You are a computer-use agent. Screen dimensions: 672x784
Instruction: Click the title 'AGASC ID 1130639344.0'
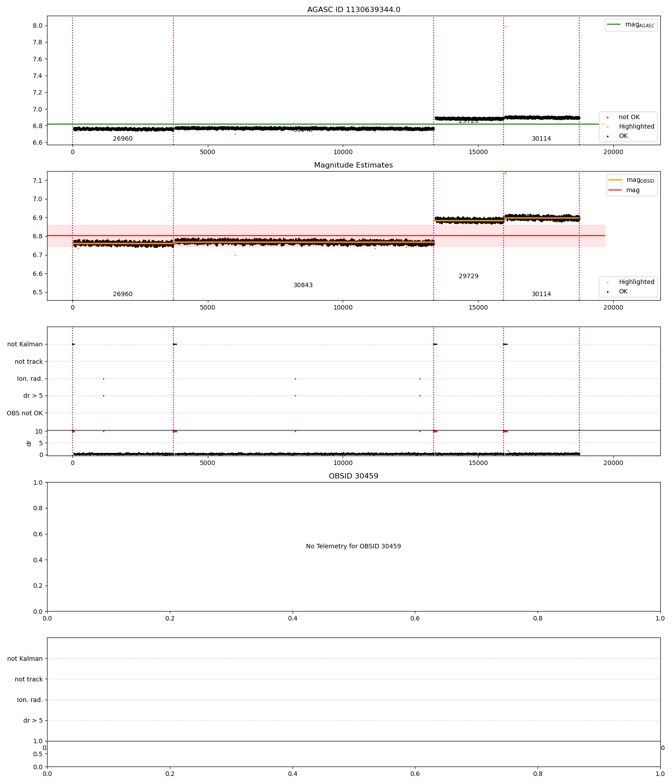(x=353, y=9)
